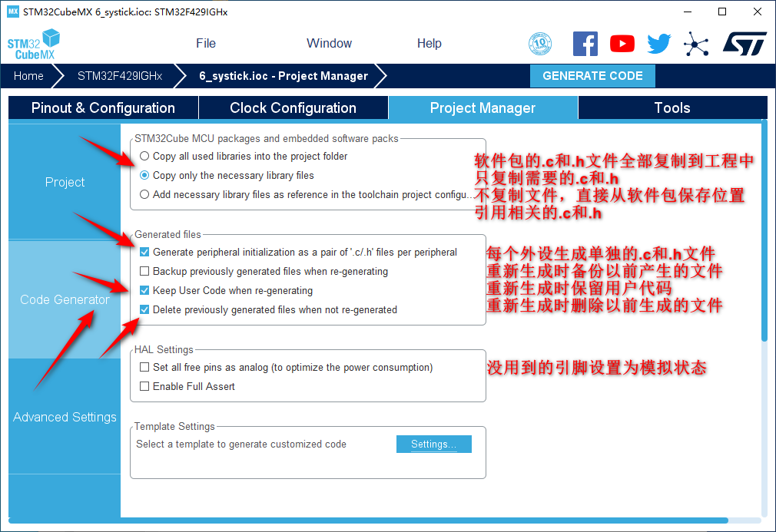The width and height of the screenshot is (776, 532).
Task: Open template Settings... button
Action: pos(433,444)
